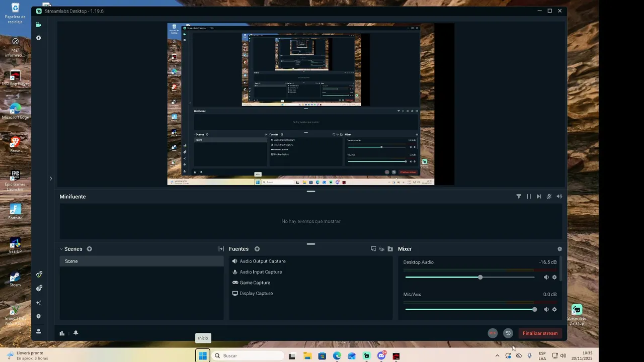Select the Scene item in Scenes list
Image resolution: width=644 pixels, height=362 pixels.
pos(141,261)
